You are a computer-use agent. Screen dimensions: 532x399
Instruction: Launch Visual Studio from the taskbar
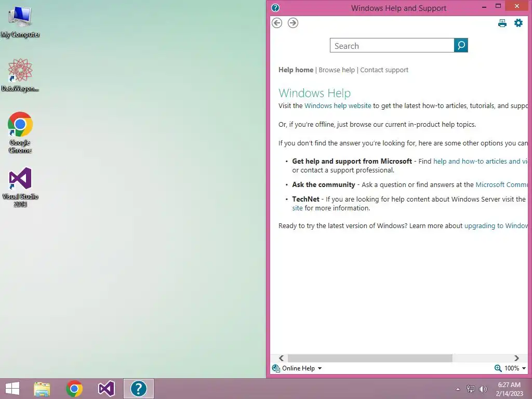click(x=106, y=389)
